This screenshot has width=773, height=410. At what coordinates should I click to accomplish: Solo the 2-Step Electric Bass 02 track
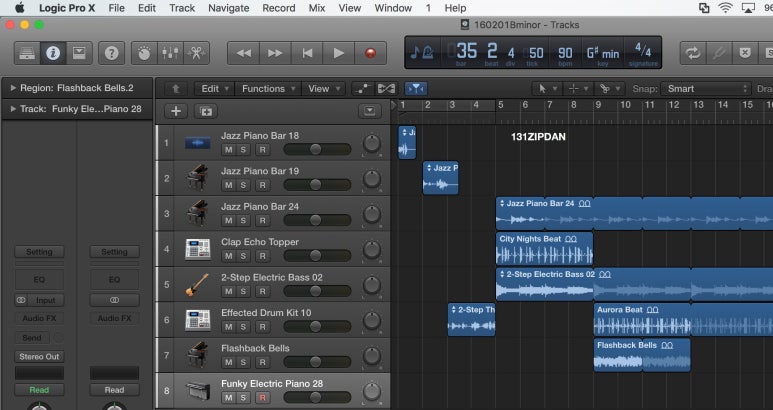coord(243,292)
